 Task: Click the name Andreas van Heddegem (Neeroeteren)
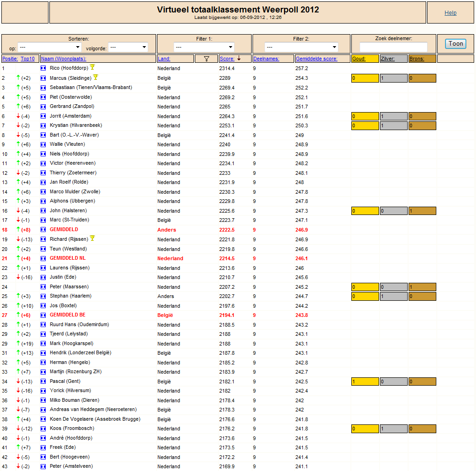click(93, 410)
